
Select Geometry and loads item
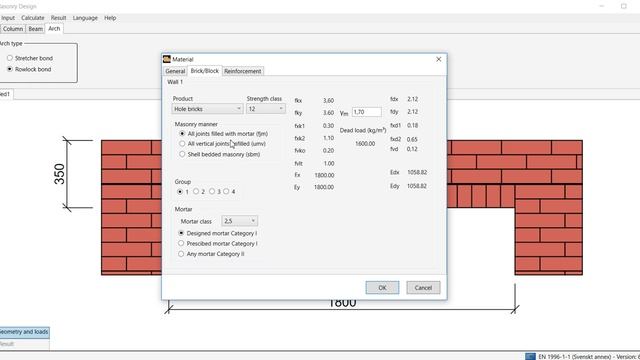[x=24, y=332]
